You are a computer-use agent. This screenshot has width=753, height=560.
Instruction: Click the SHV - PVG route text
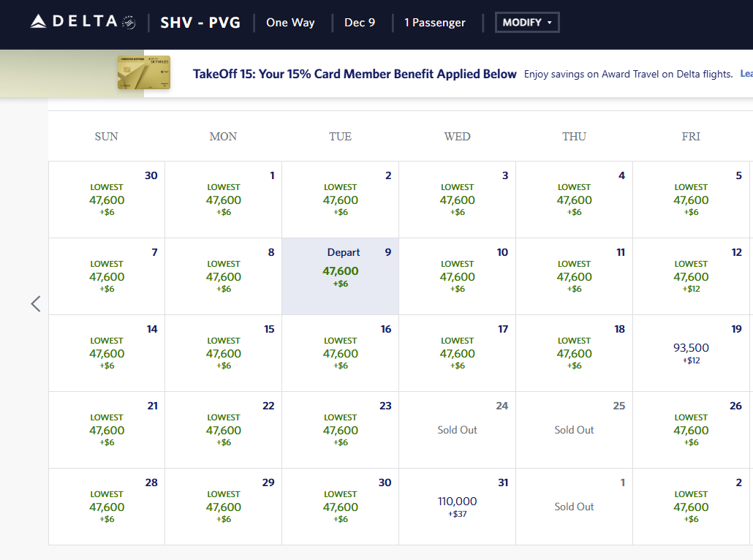(200, 23)
